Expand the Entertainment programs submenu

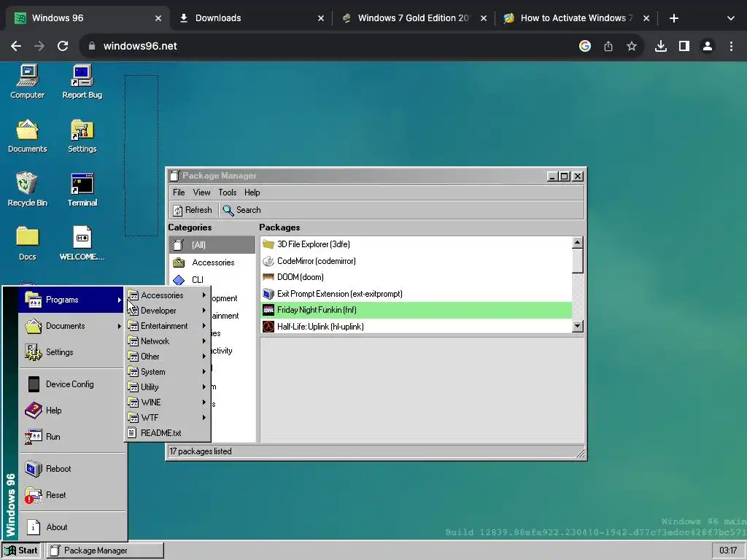click(x=168, y=326)
